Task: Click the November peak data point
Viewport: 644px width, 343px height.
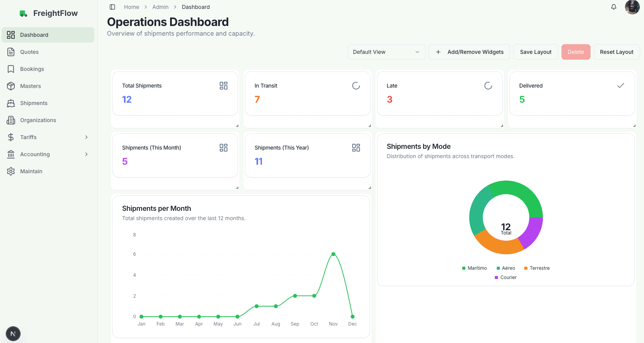Action: (333, 254)
